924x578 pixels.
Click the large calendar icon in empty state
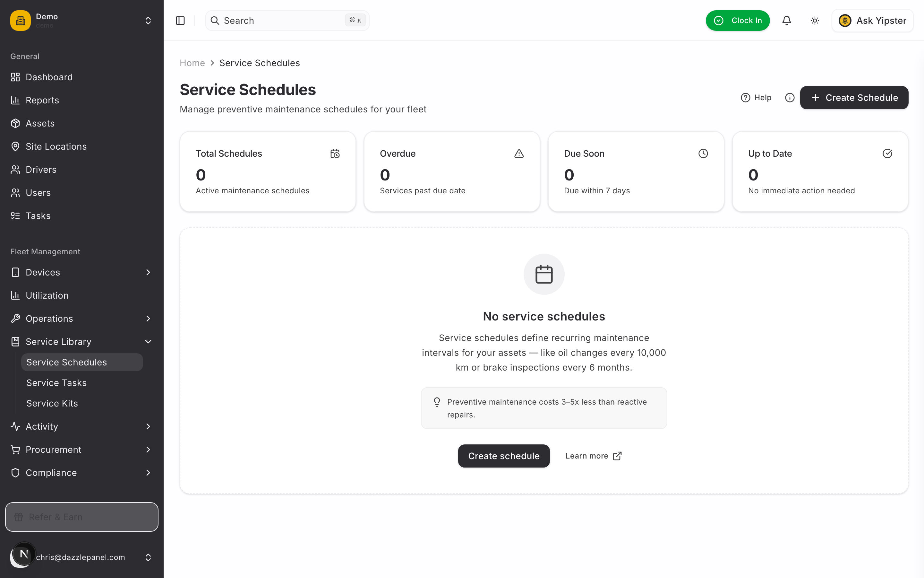tap(544, 275)
